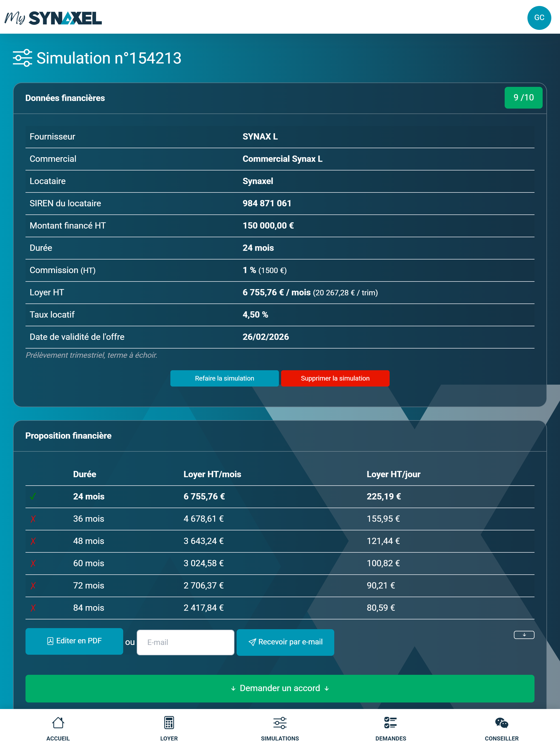Click the Loyer HT/mois column header

[x=212, y=474]
